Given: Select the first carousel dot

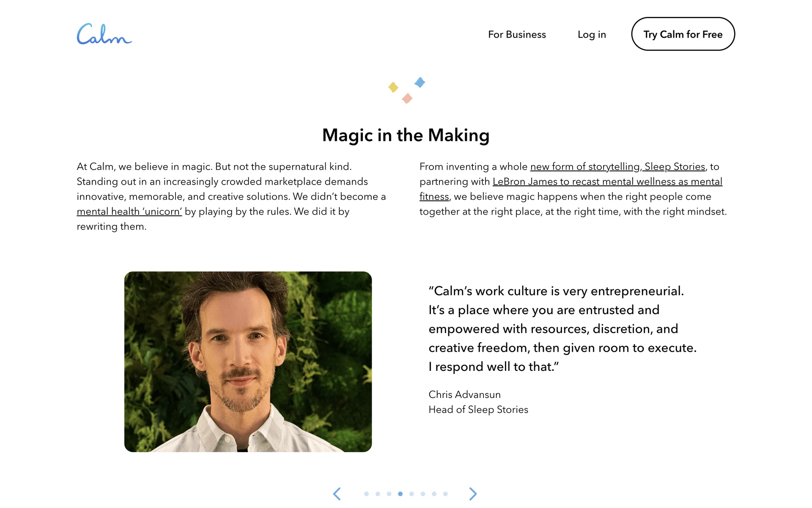Looking at the screenshot, I should (x=367, y=494).
